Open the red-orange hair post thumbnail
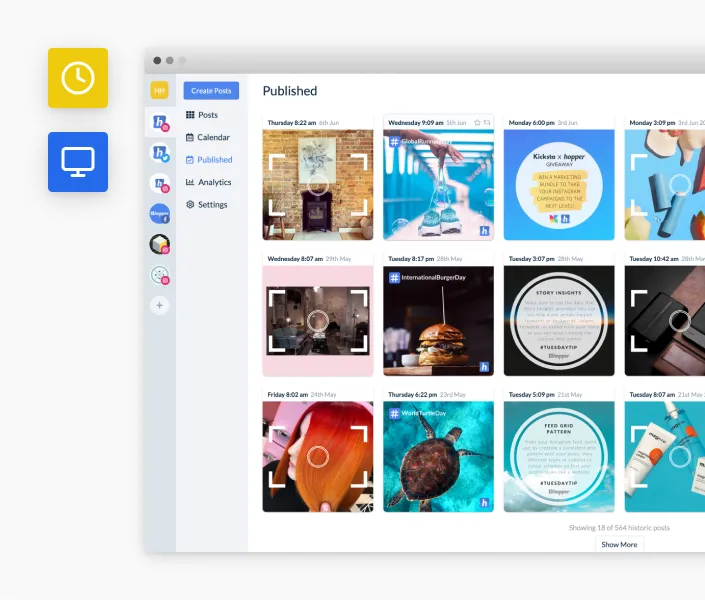The image size is (705, 601). [318, 457]
